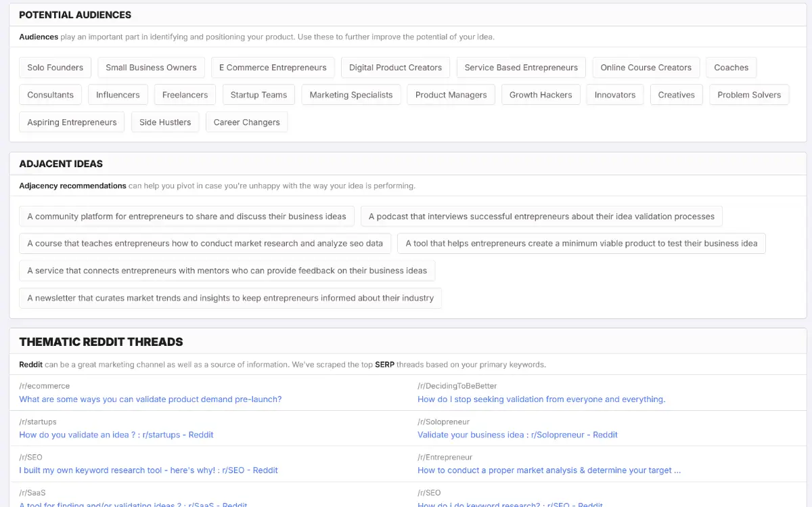Screen dimensions: 812x507
Task: Choose the community platform adjacent idea
Action: point(187,217)
